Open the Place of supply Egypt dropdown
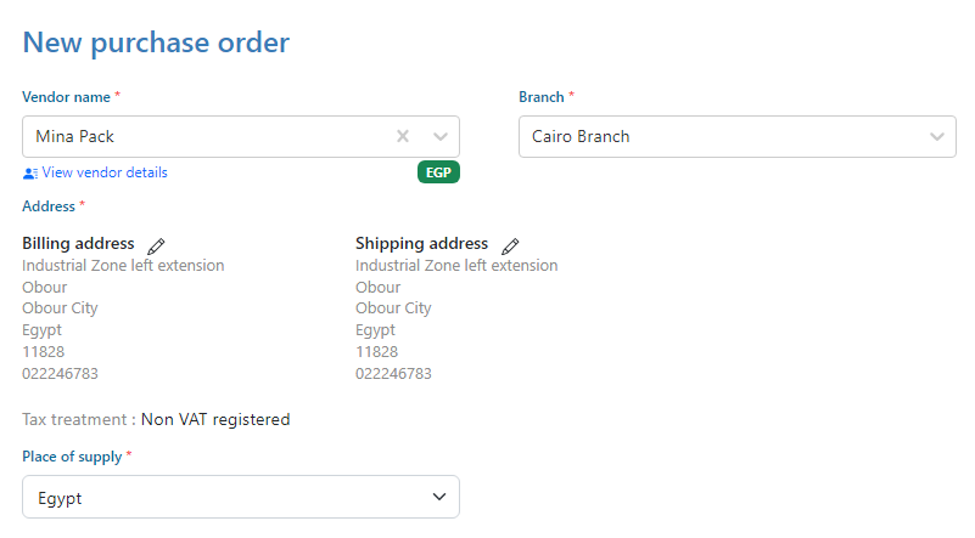The width and height of the screenshot is (975, 538). pyautogui.click(x=230, y=497)
